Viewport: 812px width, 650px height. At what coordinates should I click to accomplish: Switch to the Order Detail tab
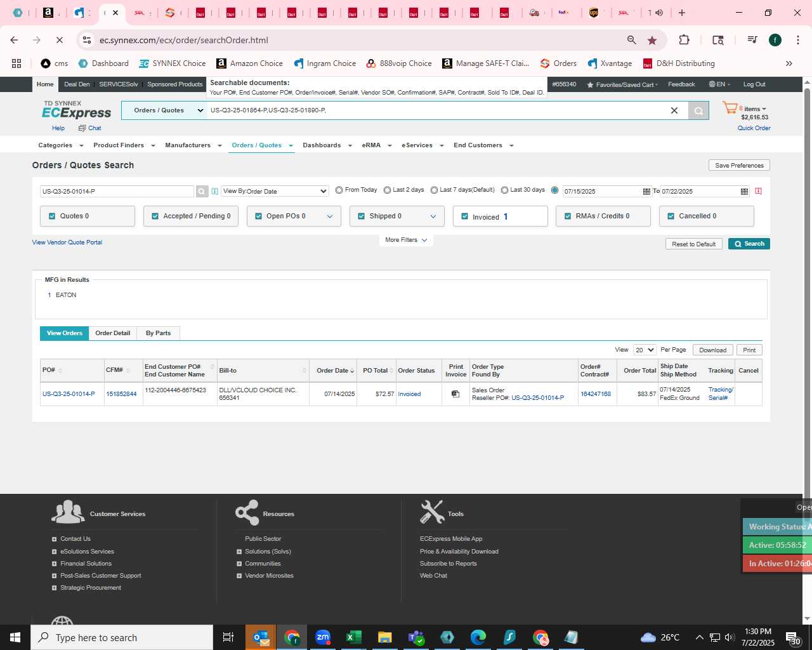pos(113,333)
